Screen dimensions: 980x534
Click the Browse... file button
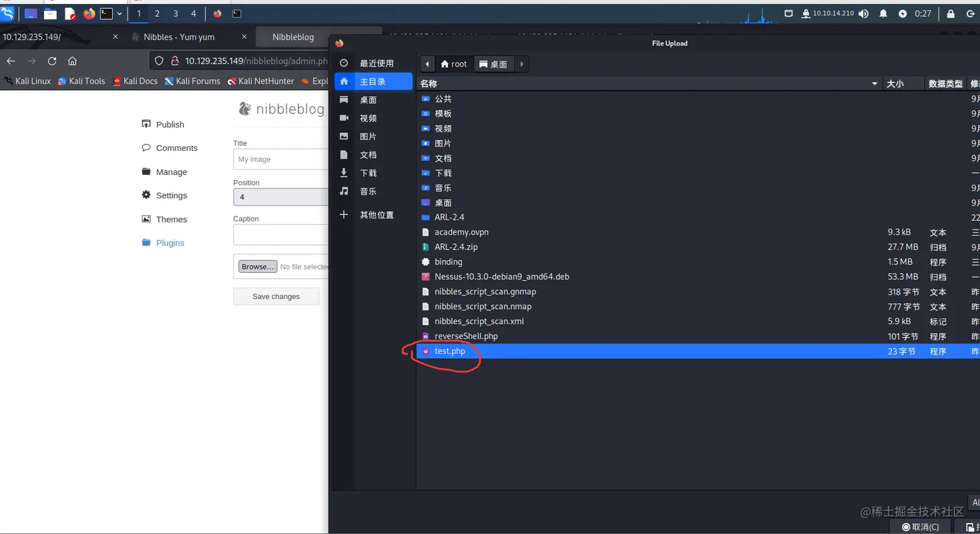click(x=258, y=266)
